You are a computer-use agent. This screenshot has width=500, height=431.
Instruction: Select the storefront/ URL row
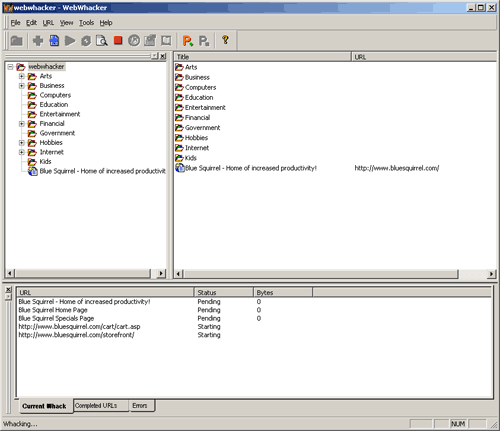pos(76,335)
